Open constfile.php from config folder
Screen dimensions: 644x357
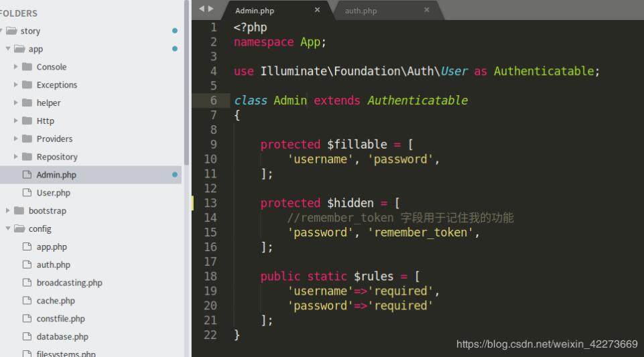(60, 319)
